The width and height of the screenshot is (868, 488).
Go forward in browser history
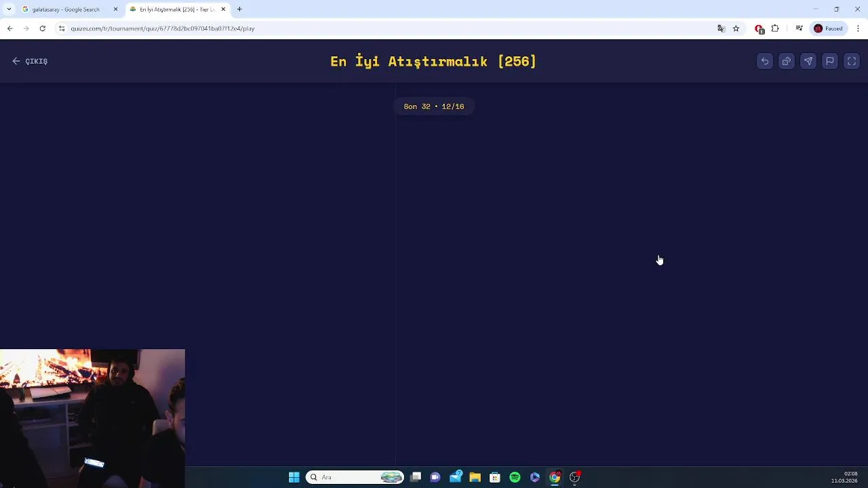[26, 28]
